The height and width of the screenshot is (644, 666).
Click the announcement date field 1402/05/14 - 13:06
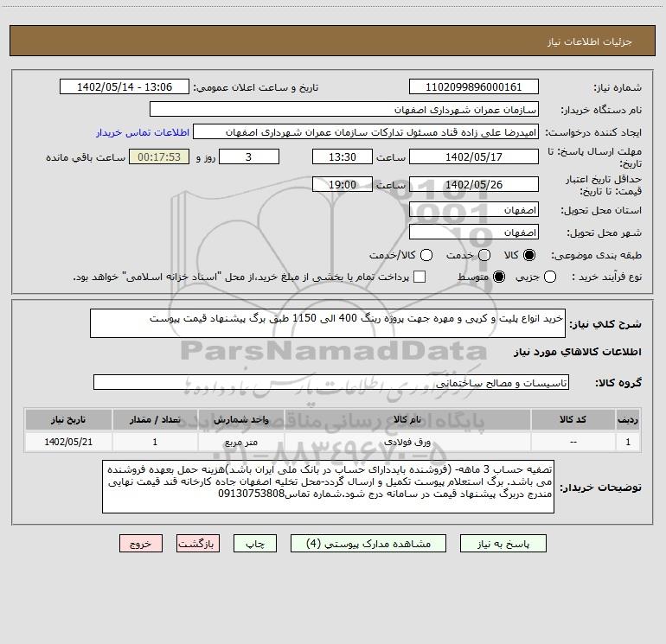coord(125,86)
